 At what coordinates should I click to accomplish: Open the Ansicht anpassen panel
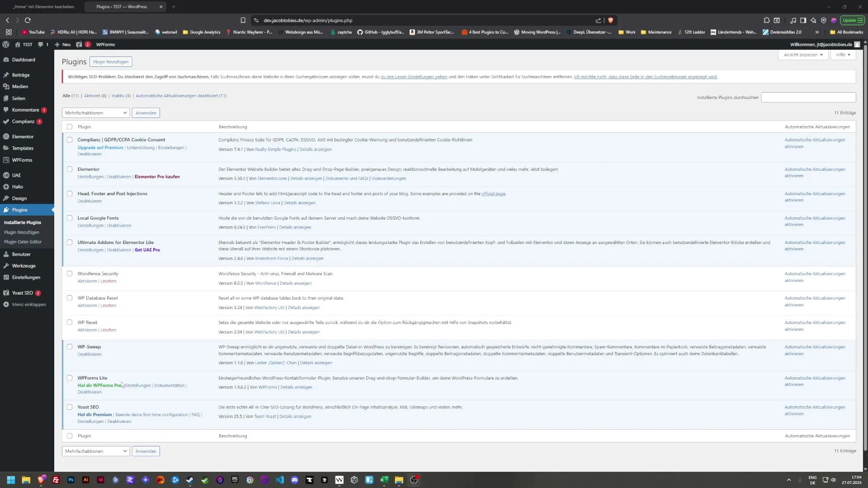803,55
